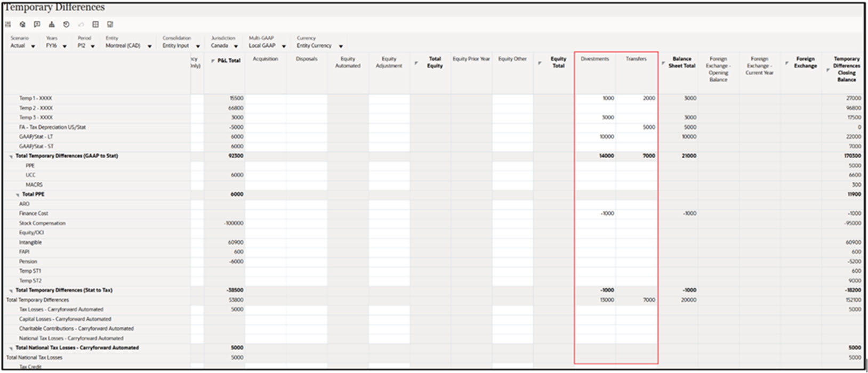The height and width of the screenshot is (373, 868).
Task: Select Tax Losses - Carryforward Automated row
Action: 61,310
